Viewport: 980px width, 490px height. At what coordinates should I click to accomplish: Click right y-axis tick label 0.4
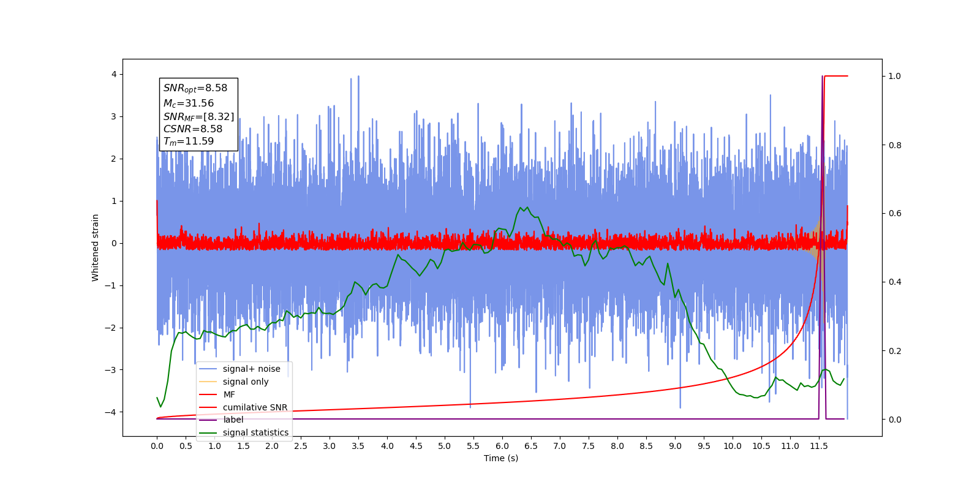click(x=894, y=282)
